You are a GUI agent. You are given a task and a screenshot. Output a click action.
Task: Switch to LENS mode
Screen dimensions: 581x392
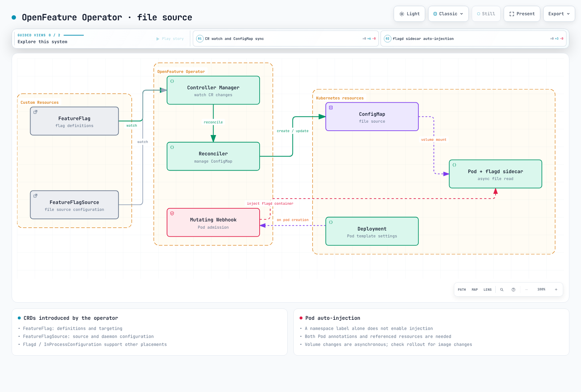pos(488,290)
